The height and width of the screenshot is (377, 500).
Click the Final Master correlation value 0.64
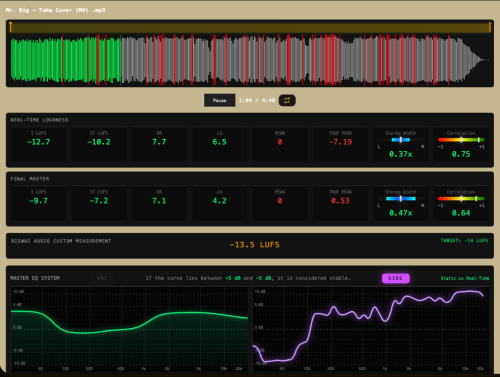point(461,213)
